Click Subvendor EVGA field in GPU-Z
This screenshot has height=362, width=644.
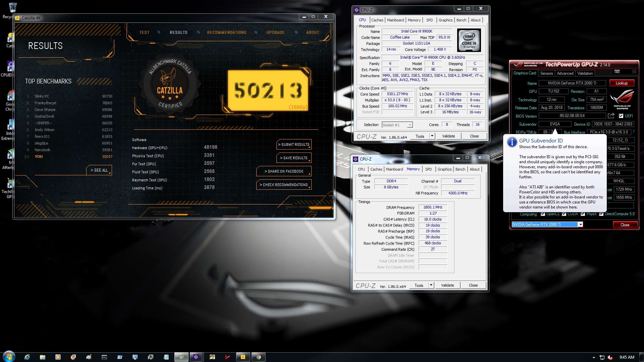pos(555,124)
